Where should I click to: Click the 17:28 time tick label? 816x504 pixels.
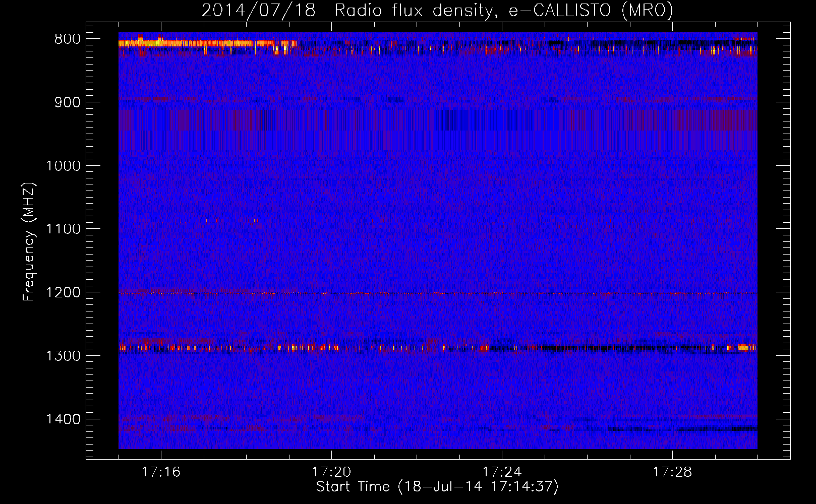[x=672, y=472]
